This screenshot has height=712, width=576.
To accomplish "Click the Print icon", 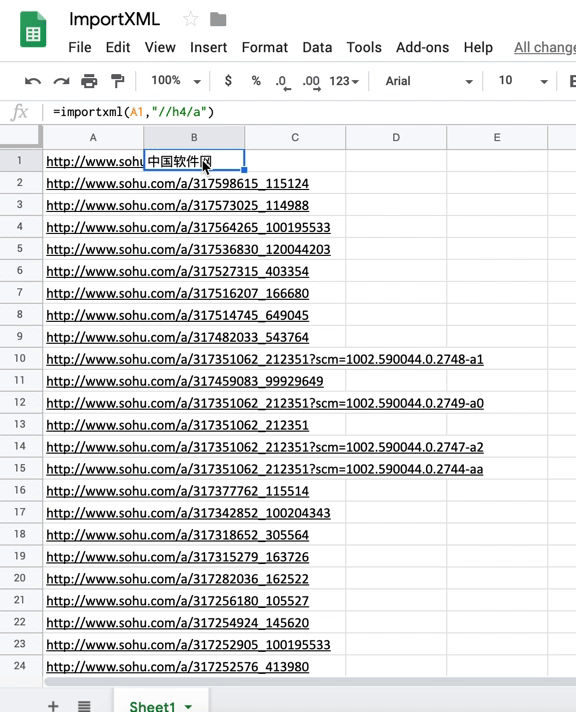I will point(89,81).
